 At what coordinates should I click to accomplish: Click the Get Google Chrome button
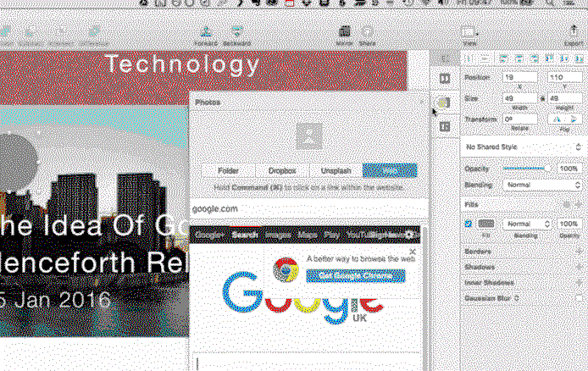point(356,276)
